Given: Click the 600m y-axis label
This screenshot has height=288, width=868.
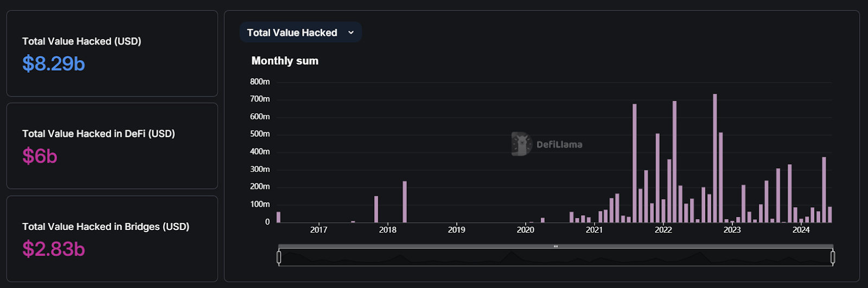Looking at the screenshot, I should click(x=259, y=117).
